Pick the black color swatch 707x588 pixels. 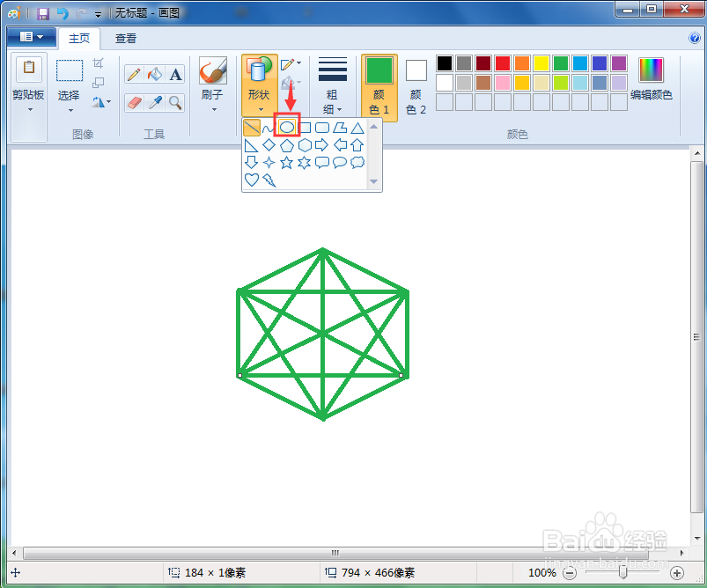(445, 63)
